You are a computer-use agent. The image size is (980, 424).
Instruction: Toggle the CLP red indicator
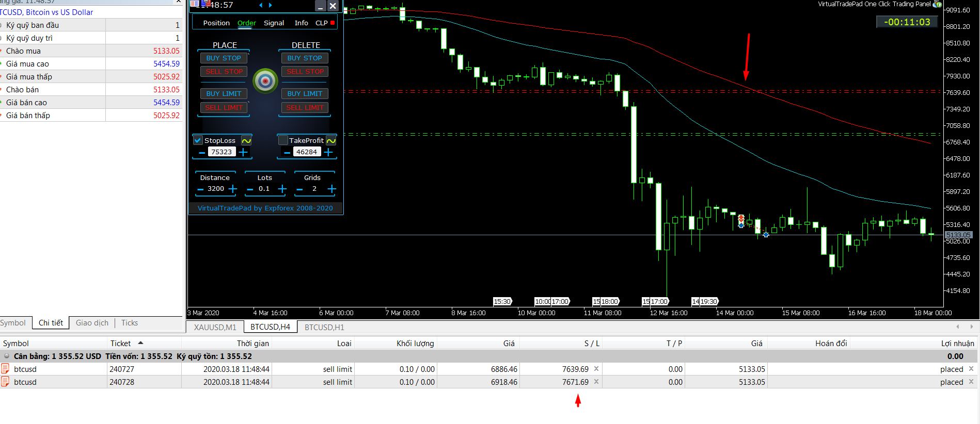(x=333, y=23)
